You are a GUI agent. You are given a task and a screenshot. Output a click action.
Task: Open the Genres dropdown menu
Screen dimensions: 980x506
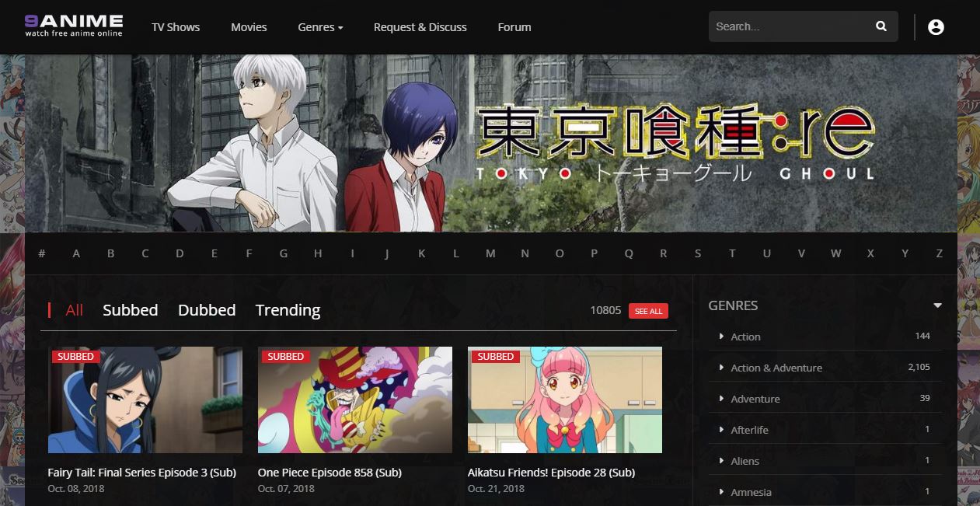click(x=320, y=27)
